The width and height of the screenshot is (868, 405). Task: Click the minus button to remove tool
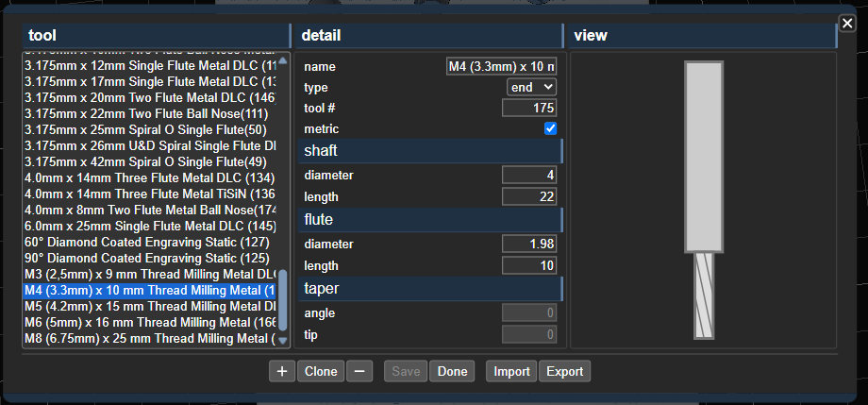[359, 371]
